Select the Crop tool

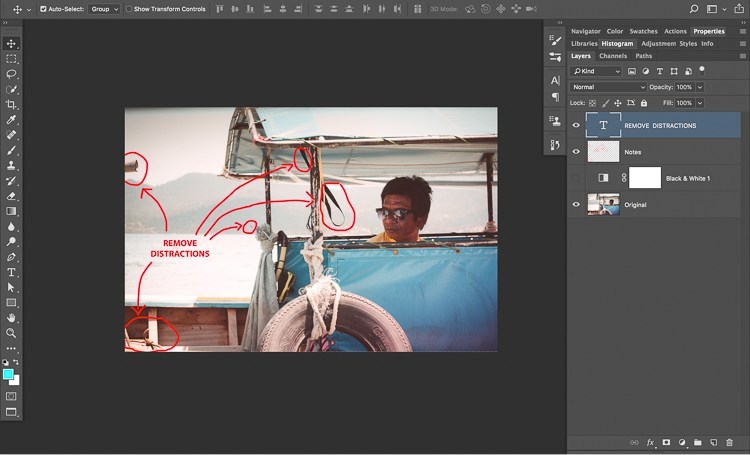click(x=11, y=104)
